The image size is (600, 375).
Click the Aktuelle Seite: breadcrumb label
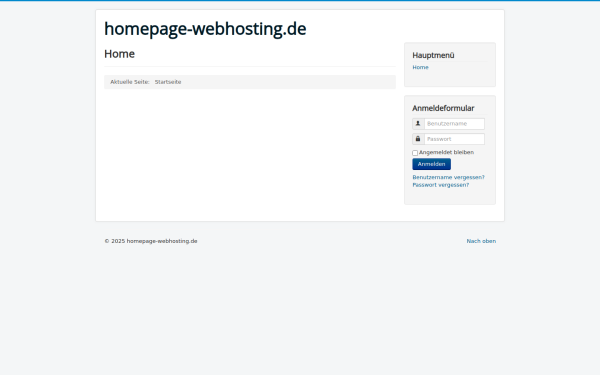tap(130, 82)
